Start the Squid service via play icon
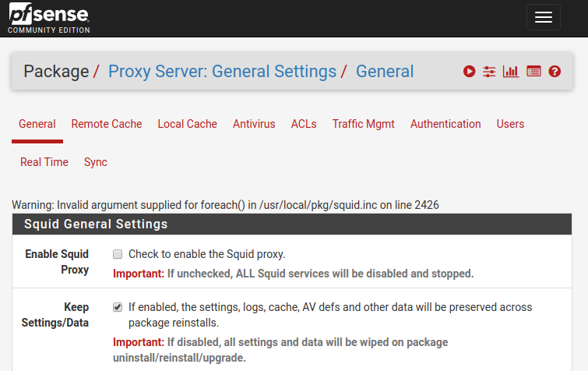This screenshot has width=588, height=371. click(469, 72)
